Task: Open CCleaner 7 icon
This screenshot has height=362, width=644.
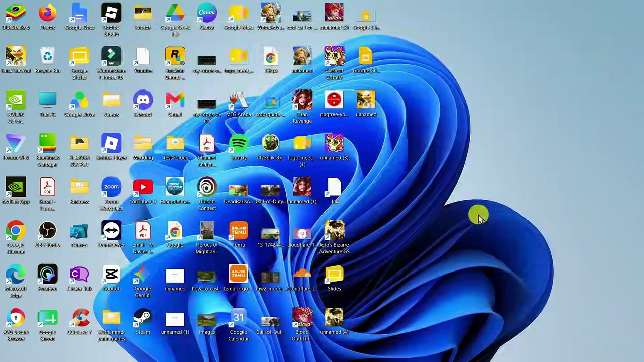Action: click(79, 318)
